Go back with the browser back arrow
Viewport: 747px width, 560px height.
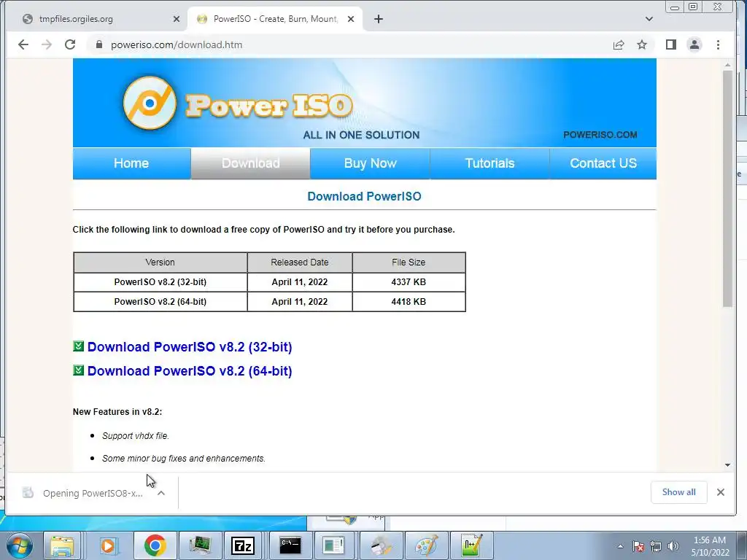click(x=23, y=44)
